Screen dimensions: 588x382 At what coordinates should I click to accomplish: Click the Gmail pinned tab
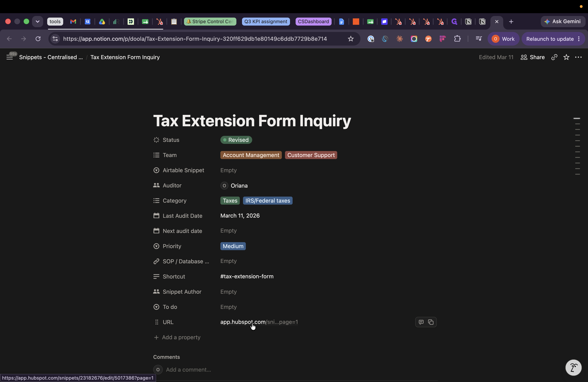(x=73, y=22)
